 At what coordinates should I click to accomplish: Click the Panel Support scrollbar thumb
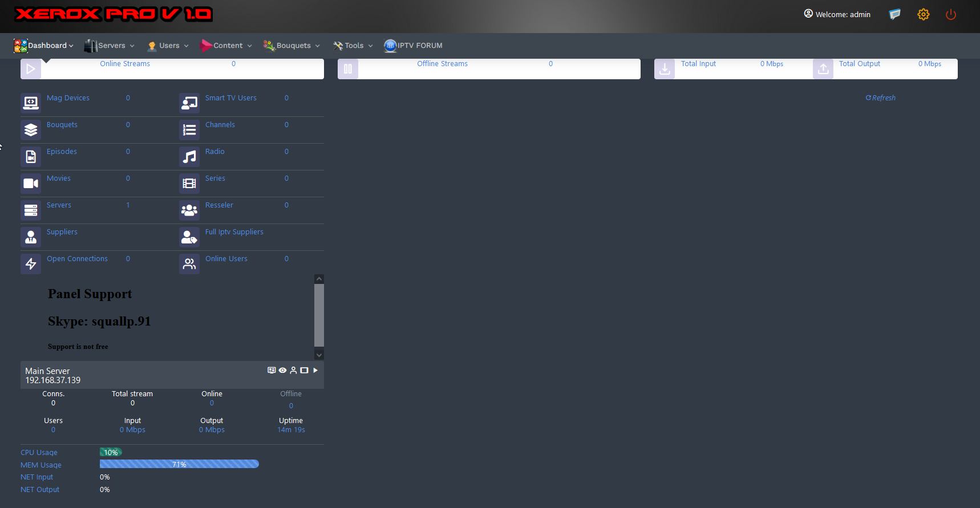coord(319,315)
